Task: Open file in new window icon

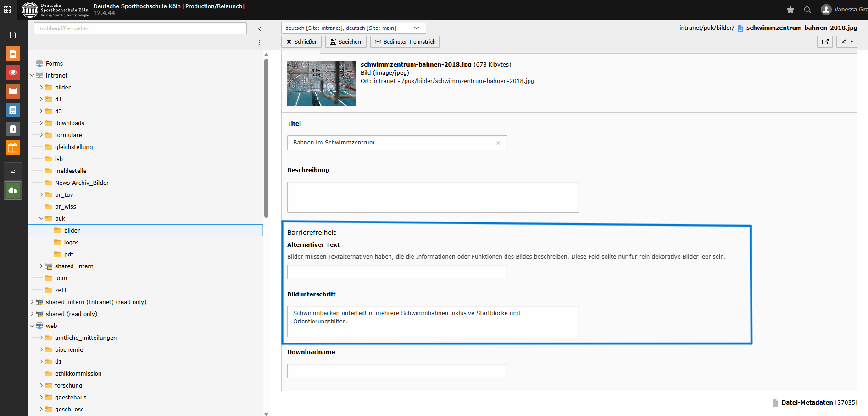Action: (825, 42)
